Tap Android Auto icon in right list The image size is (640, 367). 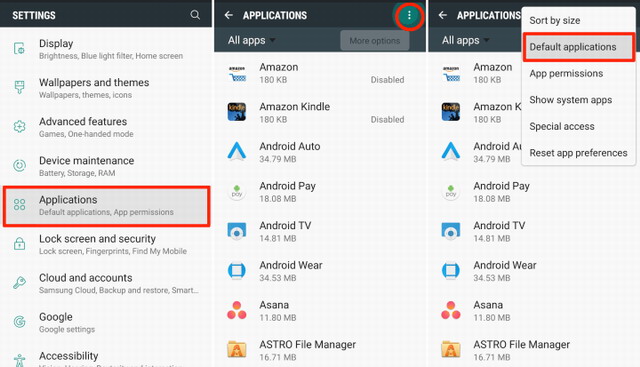click(451, 151)
